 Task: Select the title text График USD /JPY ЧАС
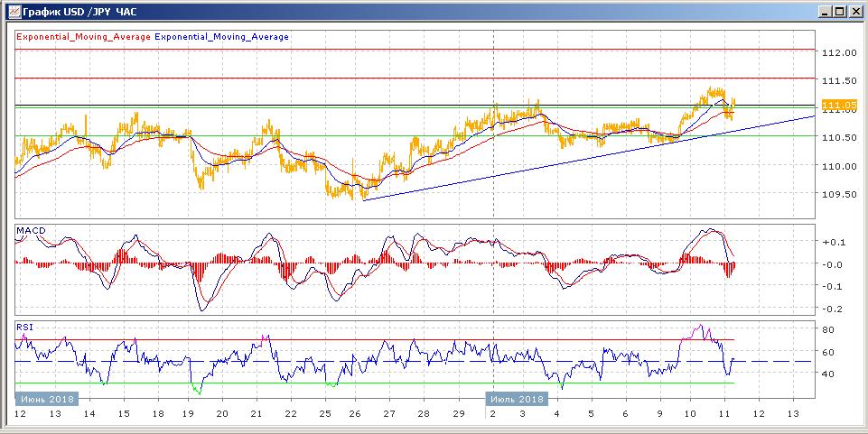[79, 11]
